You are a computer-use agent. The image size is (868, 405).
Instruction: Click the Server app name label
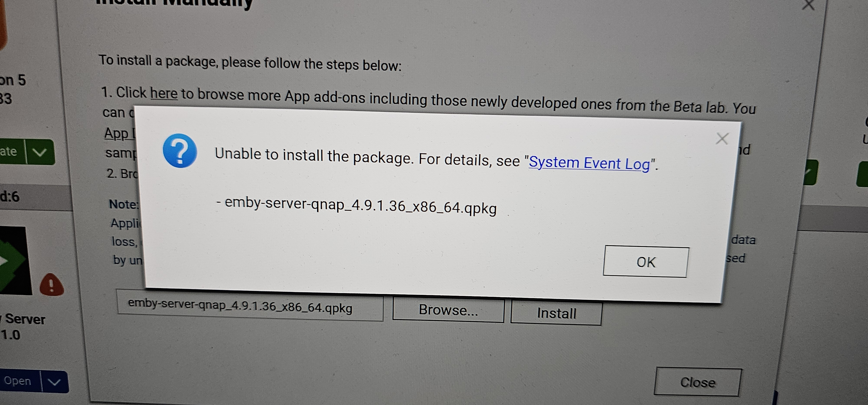pyautogui.click(x=24, y=318)
